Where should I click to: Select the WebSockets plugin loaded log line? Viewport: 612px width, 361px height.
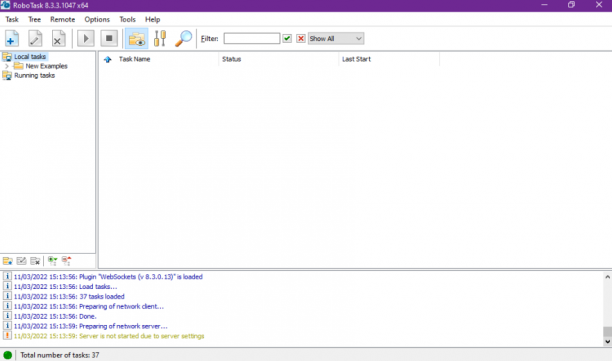coord(108,277)
